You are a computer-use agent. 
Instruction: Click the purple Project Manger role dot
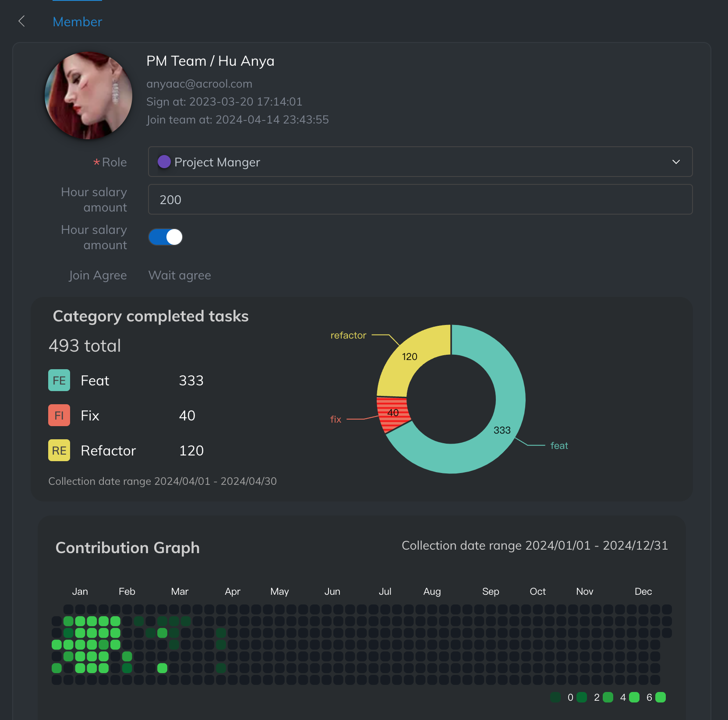[164, 162]
